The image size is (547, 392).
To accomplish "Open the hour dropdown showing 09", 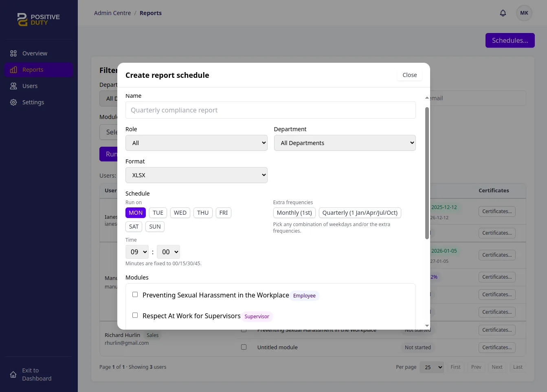I will click(137, 251).
